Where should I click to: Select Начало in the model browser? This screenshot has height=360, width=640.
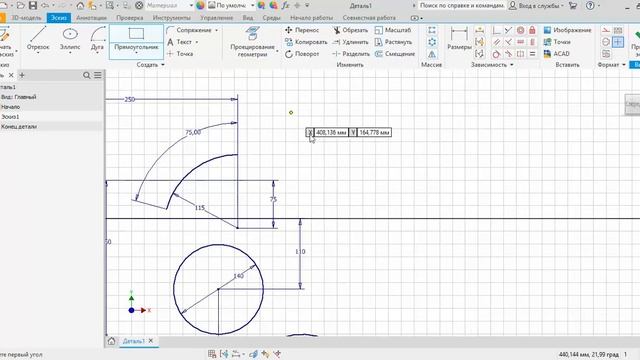click(x=10, y=107)
